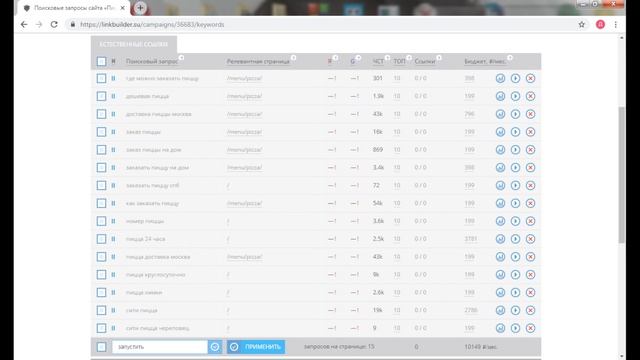Screen dimensions: 640x360
Task: Click the help bubble beside the 'Поисковый запрос' header
Action: pos(181,58)
